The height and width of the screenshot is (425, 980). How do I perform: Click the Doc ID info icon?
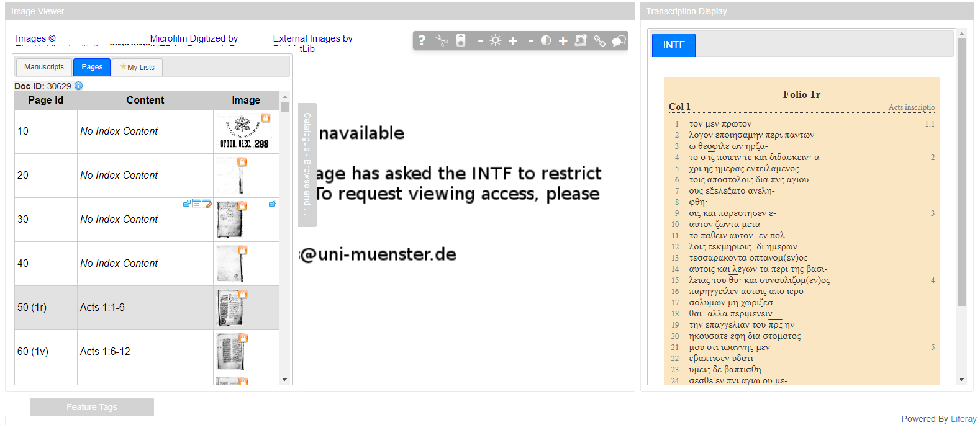click(79, 86)
